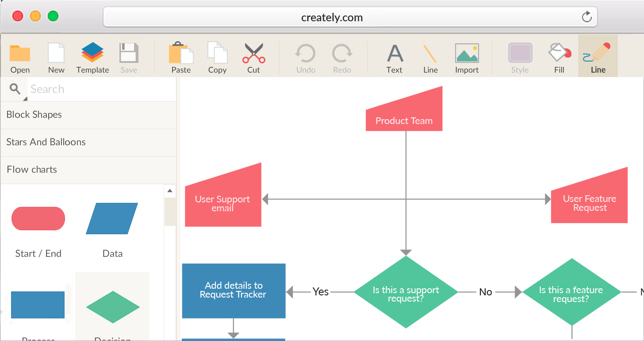Select the Start / End shape thumbnail
The height and width of the screenshot is (341, 644).
[x=38, y=219]
